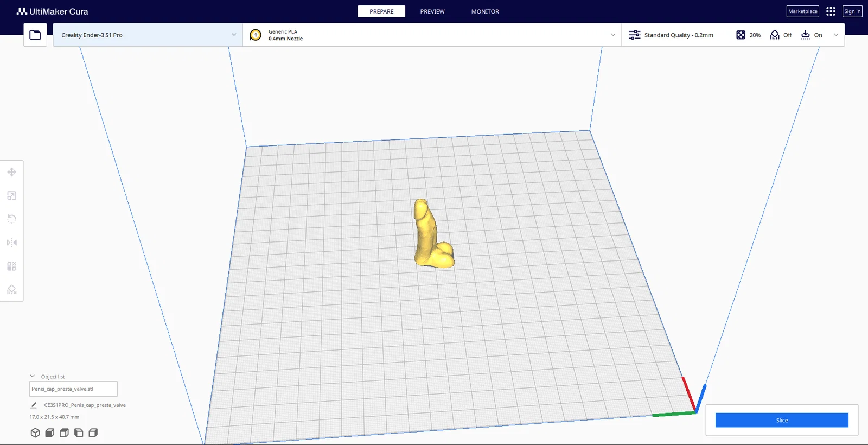This screenshot has height=445, width=868.
Task: Switch to front view cube icon
Action: coord(50,433)
